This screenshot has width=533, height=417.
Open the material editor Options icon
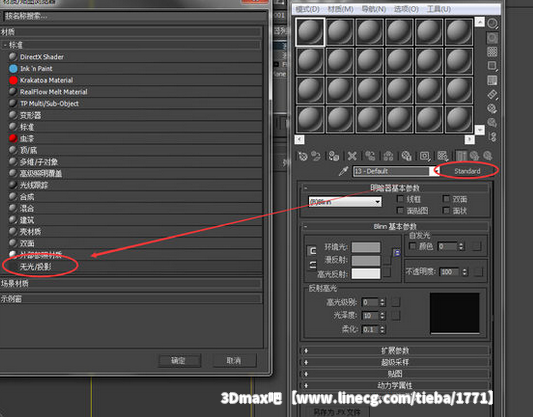click(x=492, y=109)
